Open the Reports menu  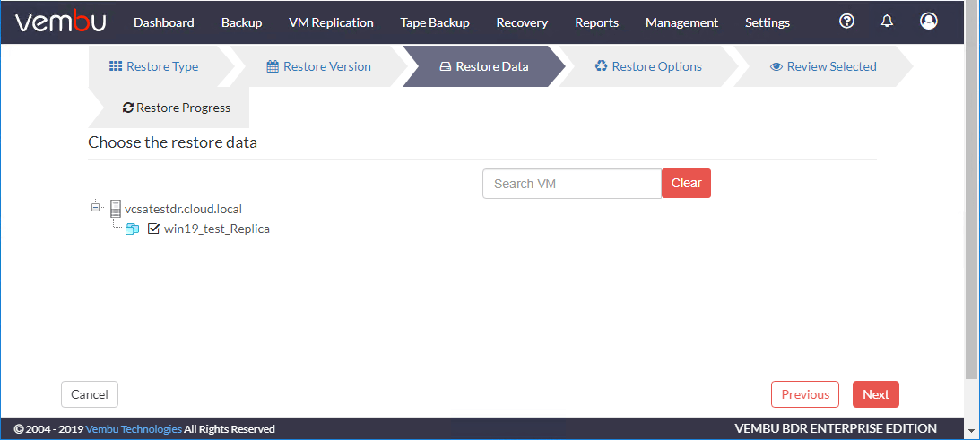click(597, 22)
